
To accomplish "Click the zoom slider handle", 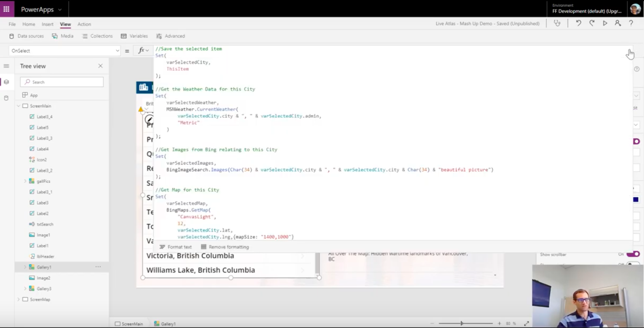I will (461, 323).
